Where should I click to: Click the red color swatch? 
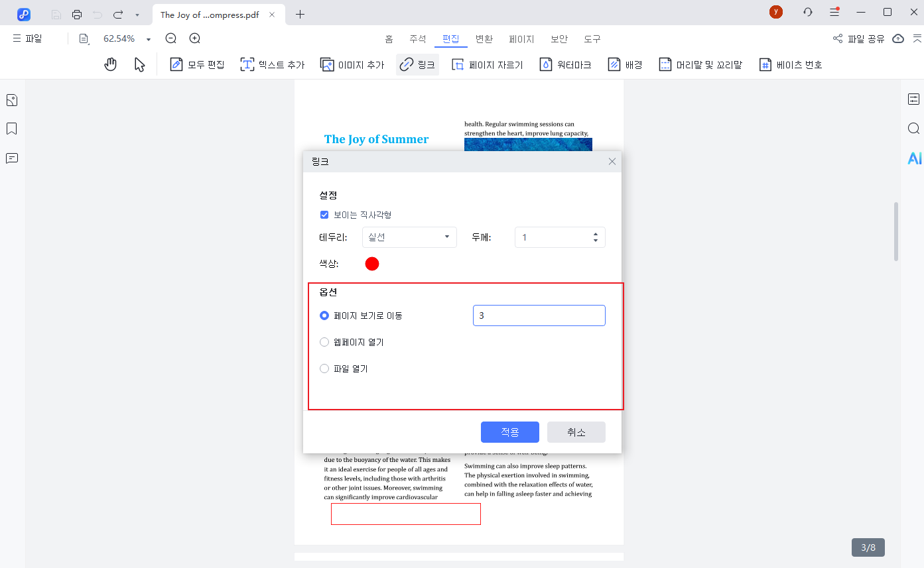(372, 264)
